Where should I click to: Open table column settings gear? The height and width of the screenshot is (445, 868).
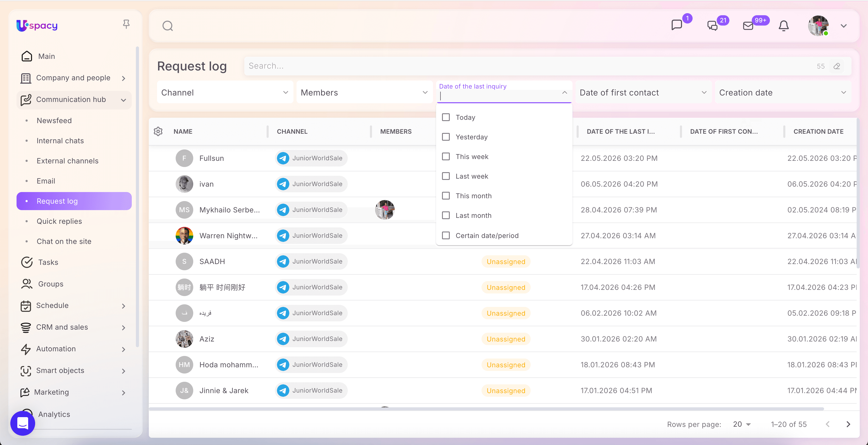158,131
